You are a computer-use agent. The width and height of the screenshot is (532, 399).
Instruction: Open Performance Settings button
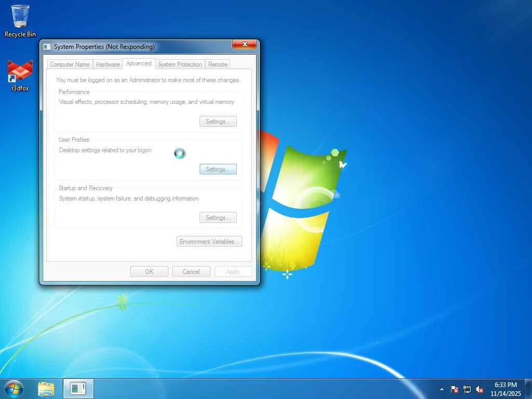(x=218, y=122)
